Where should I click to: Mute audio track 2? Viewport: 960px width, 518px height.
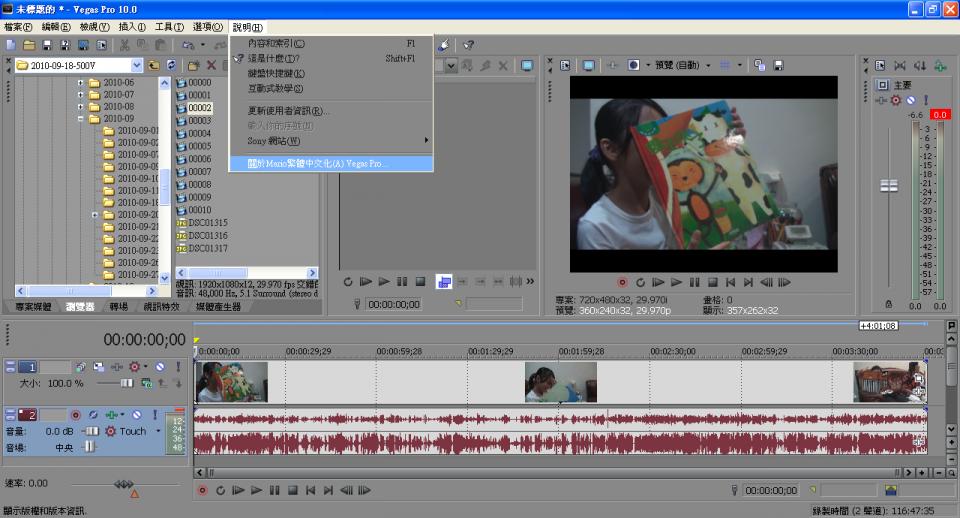[x=136, y=415]
